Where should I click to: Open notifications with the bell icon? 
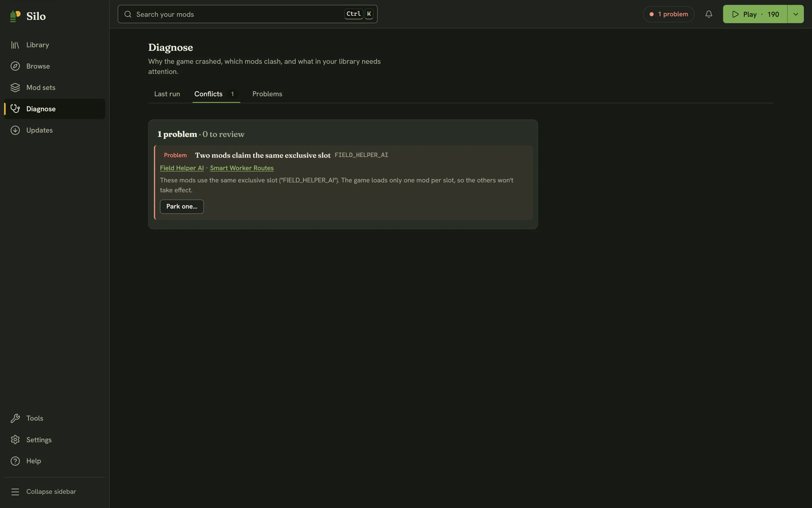[709, 14]
